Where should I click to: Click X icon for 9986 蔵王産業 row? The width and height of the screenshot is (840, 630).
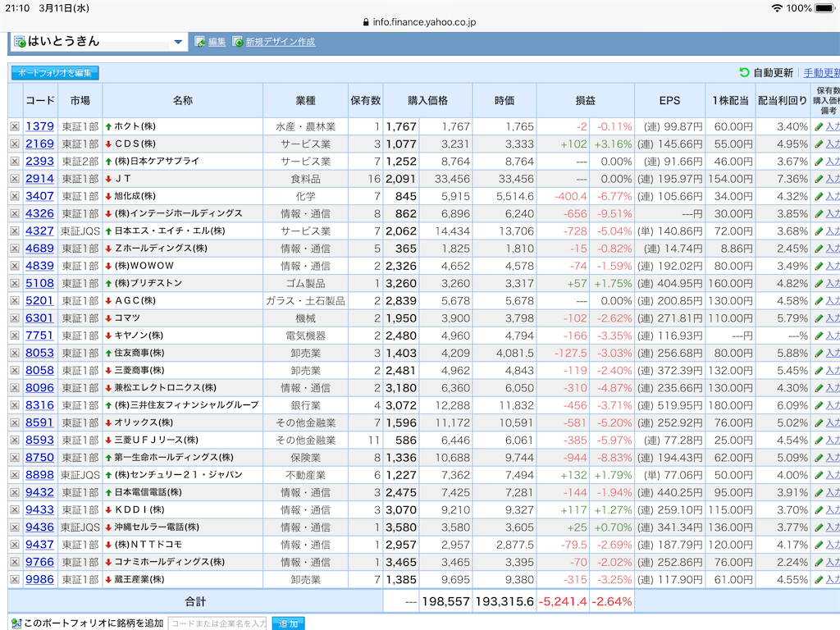(15, 579)
